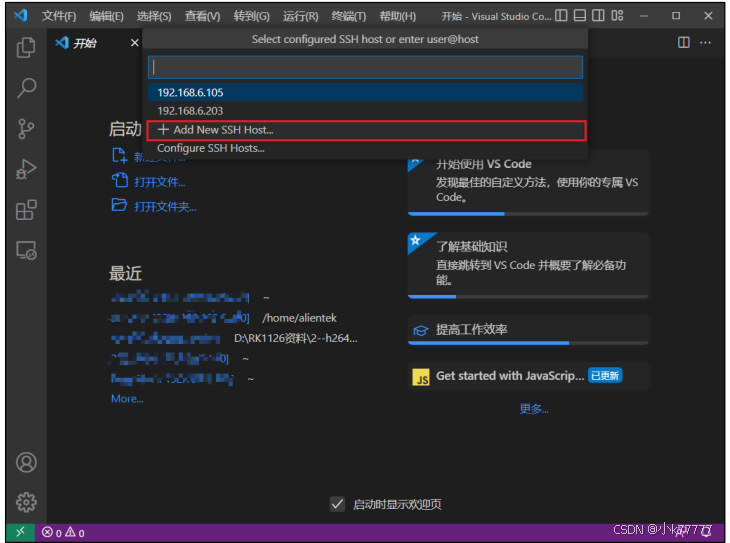Open the 选择(S) menu
Screen dimensions: 730x543
(x=154, y=16)
